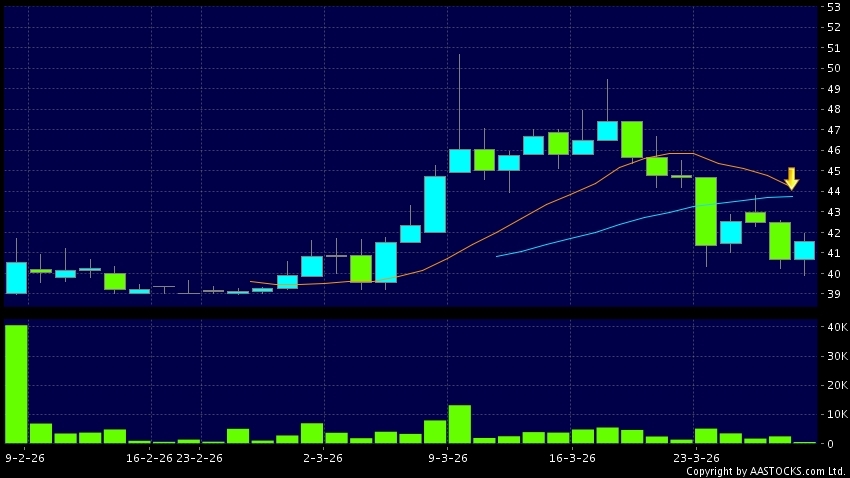Click the 45 price axis label
The height and width of the screenshot is (478, 850).
click(832, 171)
